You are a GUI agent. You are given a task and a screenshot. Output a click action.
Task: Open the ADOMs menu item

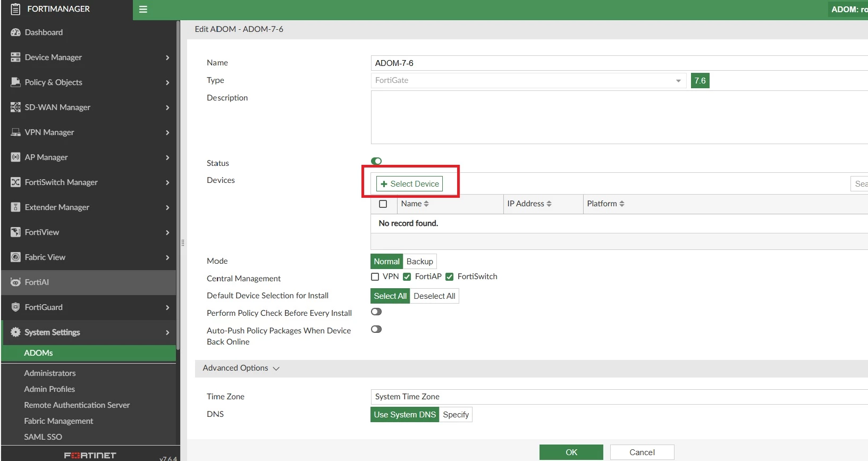89,353
